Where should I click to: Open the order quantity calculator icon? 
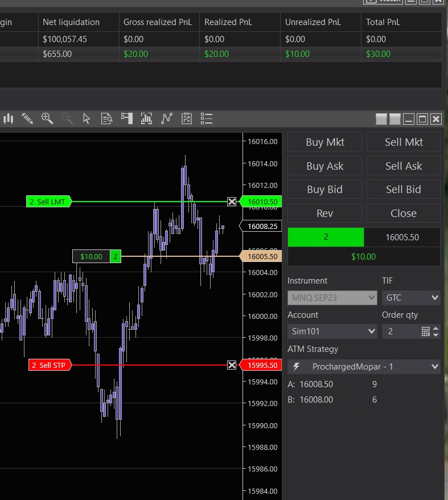pyautogui.click(x=425, y=331)
